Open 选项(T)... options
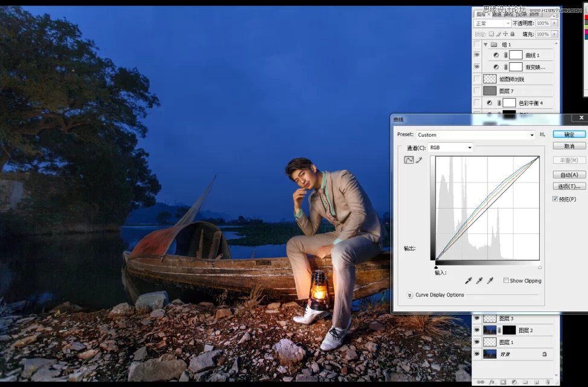This screenshot has width=588, height=387. coord(569,186)
